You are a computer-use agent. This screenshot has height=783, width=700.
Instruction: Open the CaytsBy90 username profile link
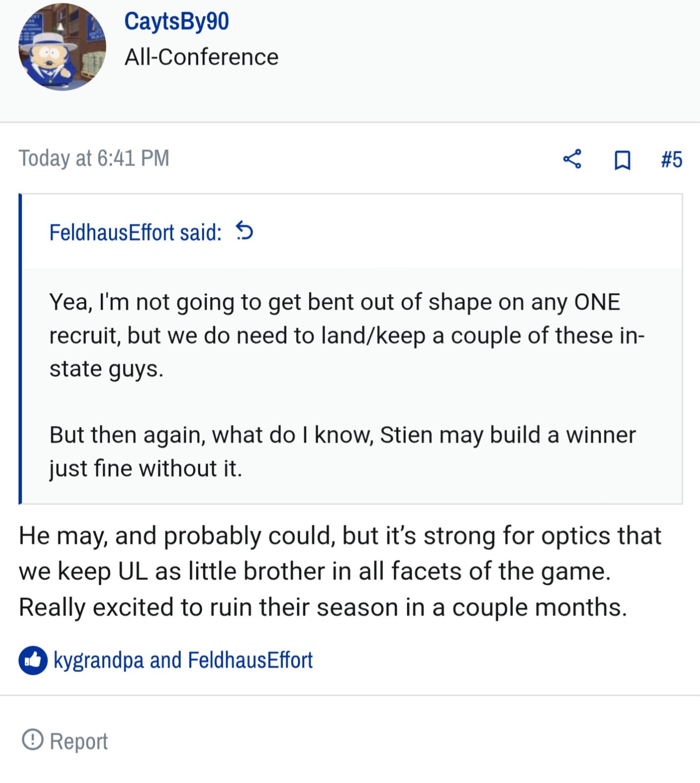177,22
